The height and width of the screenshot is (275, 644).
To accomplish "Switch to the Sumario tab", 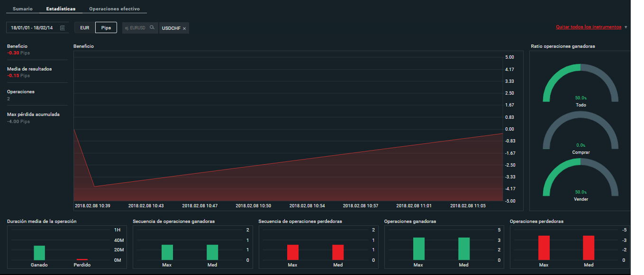I will pos(23,9).
